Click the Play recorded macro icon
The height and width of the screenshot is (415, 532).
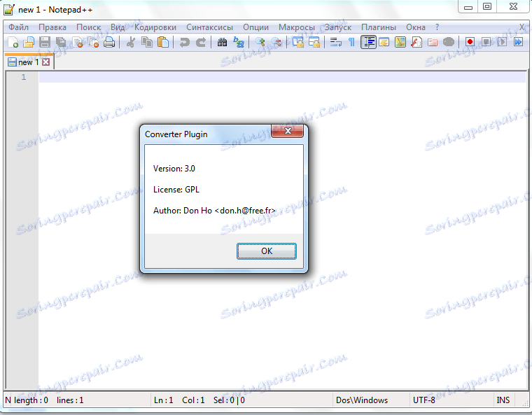coord(502,43)
